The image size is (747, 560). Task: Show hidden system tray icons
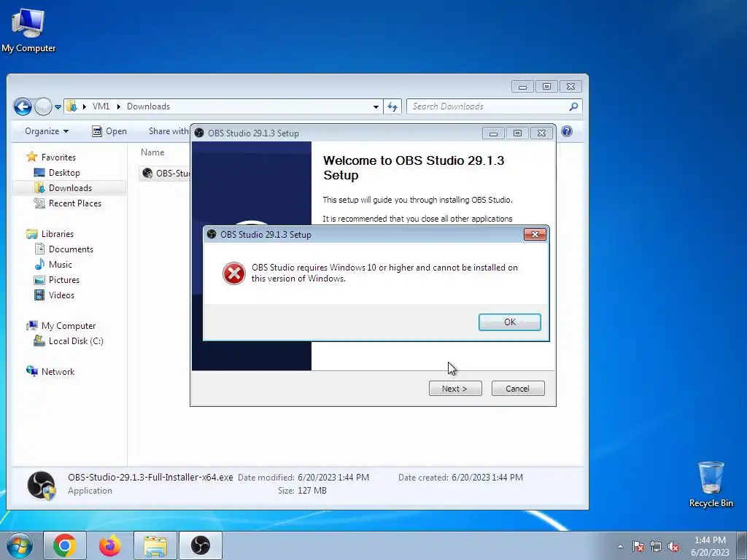[620, 546]
